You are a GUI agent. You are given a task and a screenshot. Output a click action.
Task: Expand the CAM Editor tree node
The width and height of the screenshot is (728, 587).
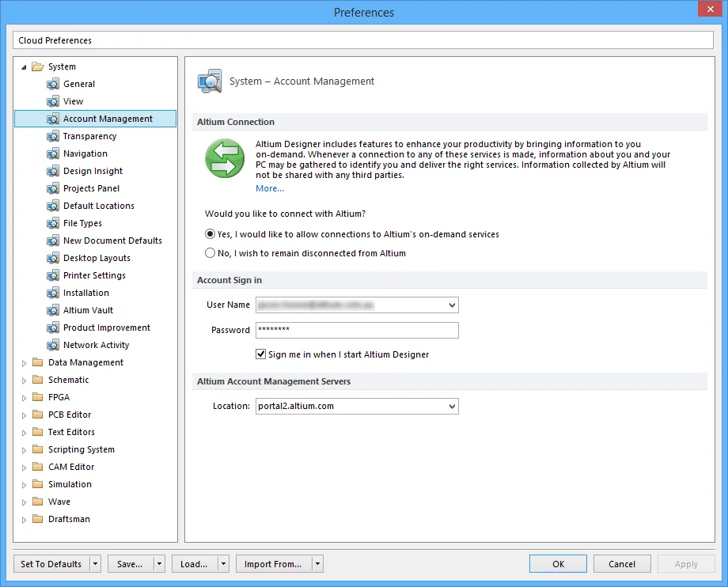pos(25,468)
